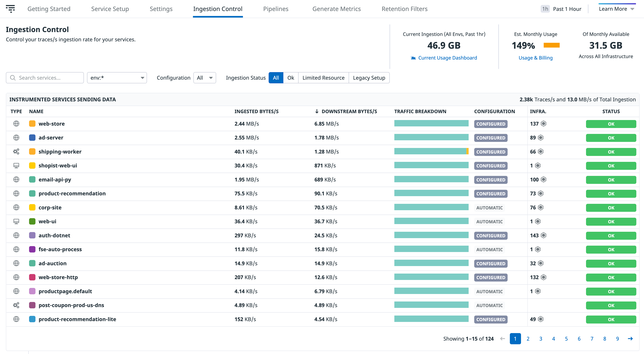Go to page 2 of the services list

tap(528, 339)
